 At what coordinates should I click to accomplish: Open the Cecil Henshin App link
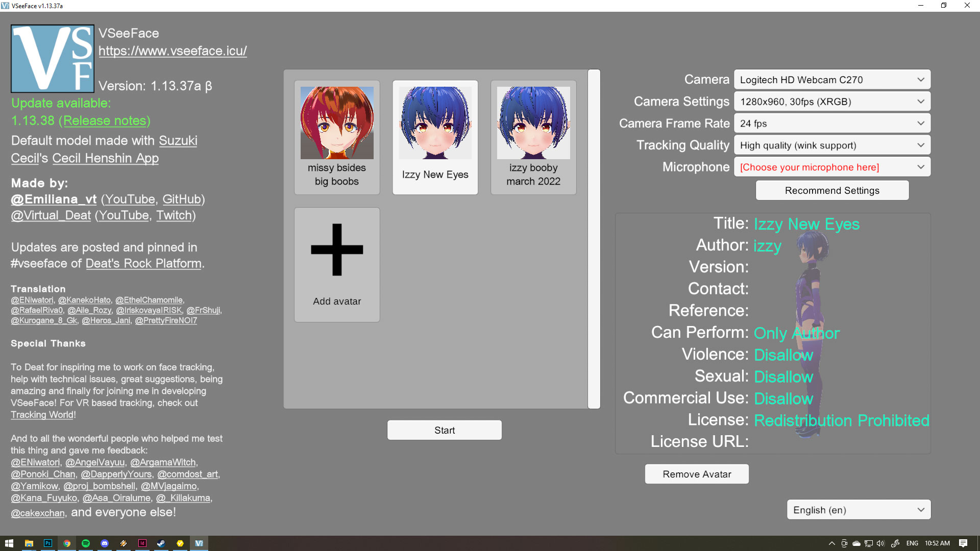point(105,158)
